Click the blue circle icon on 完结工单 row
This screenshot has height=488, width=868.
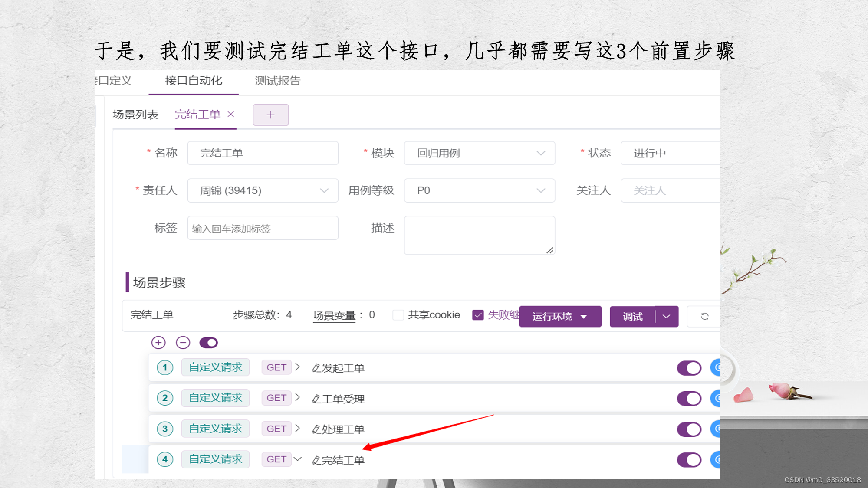click(x=715, y=459)
